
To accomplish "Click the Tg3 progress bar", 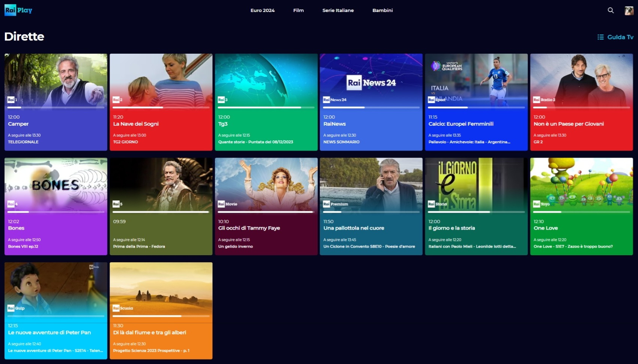I will (266, 107).
